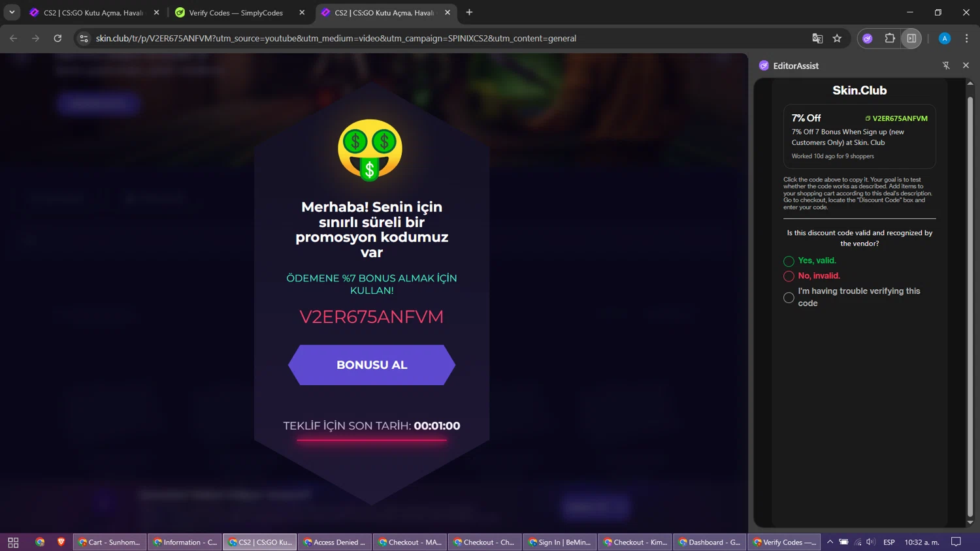
Task: Go forward to the next page
Action: pyautogui.click(x=35, y=39)
